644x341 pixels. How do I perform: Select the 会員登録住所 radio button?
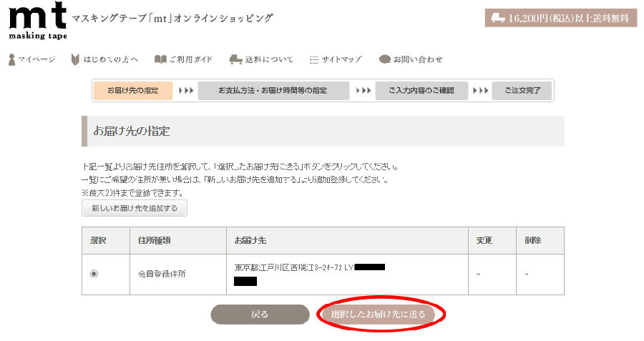(x=94, y=274)
